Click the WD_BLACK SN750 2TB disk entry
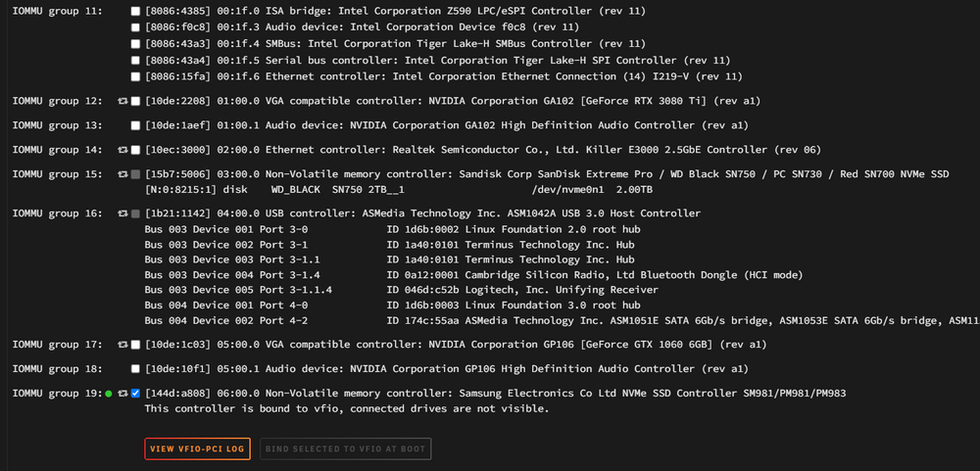Viewport: 980px width, 471px height. (399, 190)
